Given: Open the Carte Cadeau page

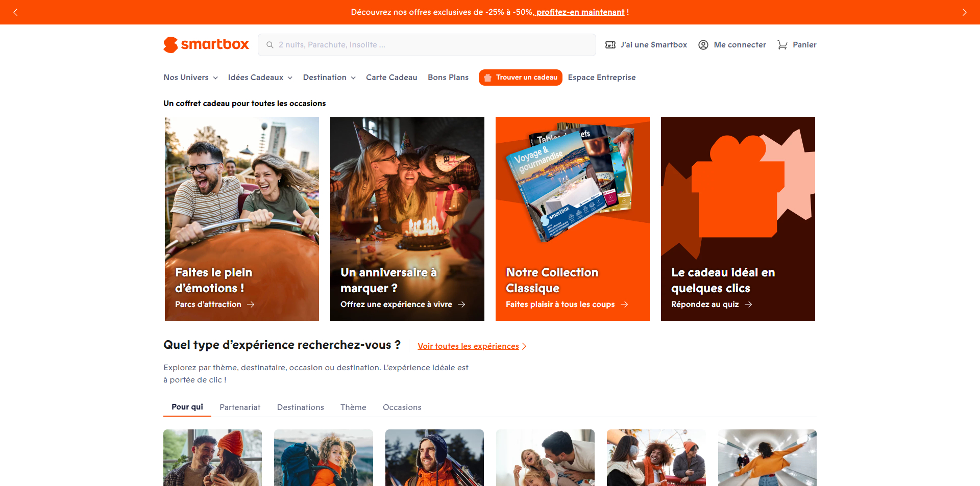Looking at the screenshot, I should tap(391, 78).
